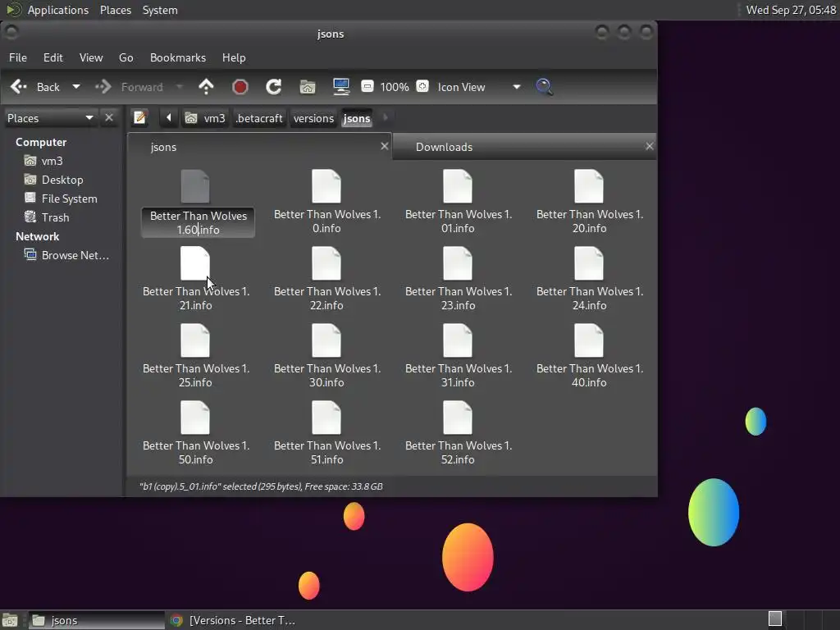The width and height of the screenshot is (840, 630).
Task: Reset zoom via the 100% label
Action: (395, 87)
